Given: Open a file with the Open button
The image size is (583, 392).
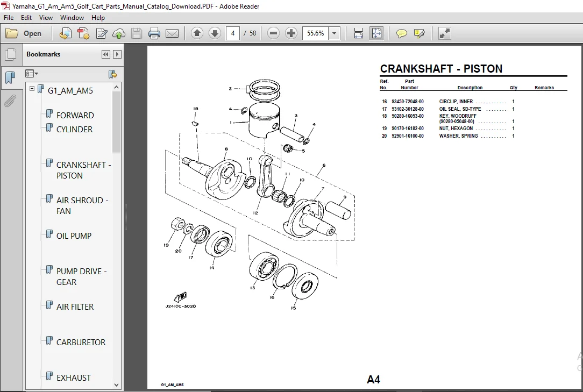Looking at the screenshot, I should pos(24,33).
